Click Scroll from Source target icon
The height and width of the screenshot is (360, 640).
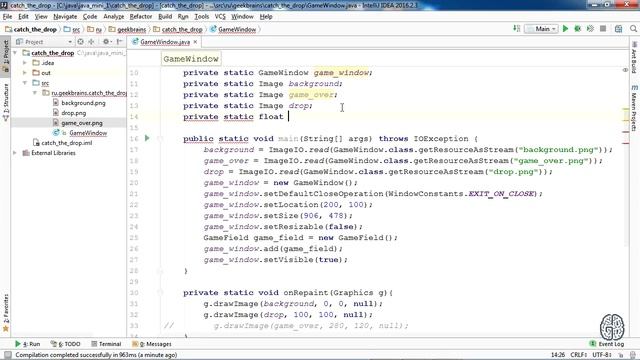80,42
